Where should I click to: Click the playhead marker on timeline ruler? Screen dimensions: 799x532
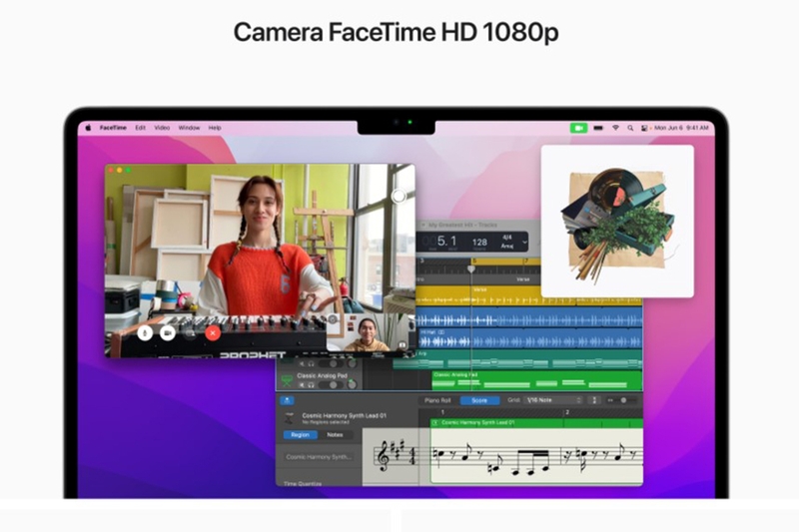[471, 267]
